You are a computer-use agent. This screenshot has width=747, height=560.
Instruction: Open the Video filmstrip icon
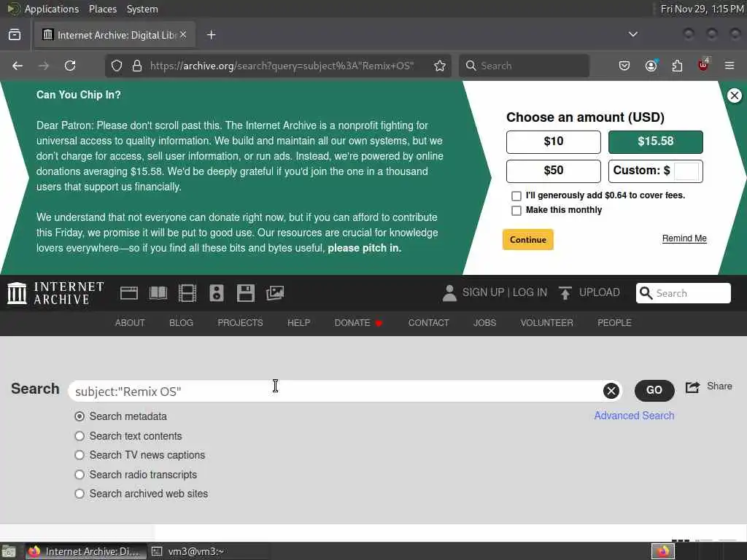pyautogui.click(x=187, y=293)
